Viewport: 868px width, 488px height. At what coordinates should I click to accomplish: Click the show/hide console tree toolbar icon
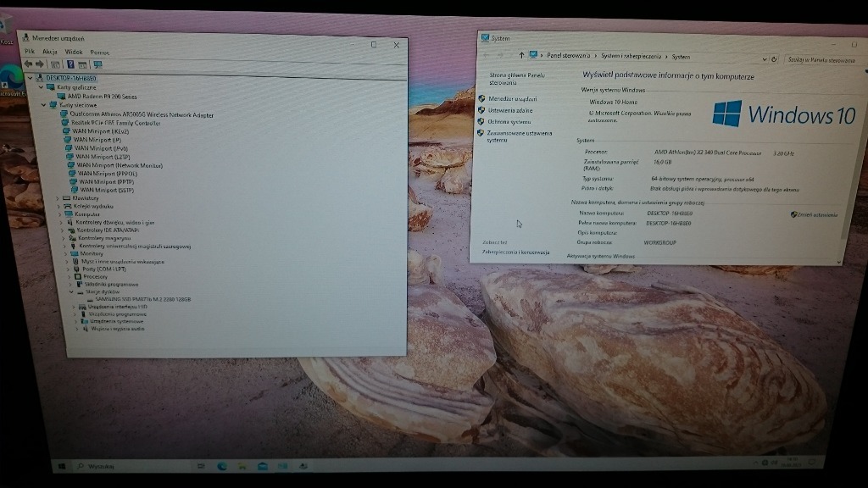point(55,64)
